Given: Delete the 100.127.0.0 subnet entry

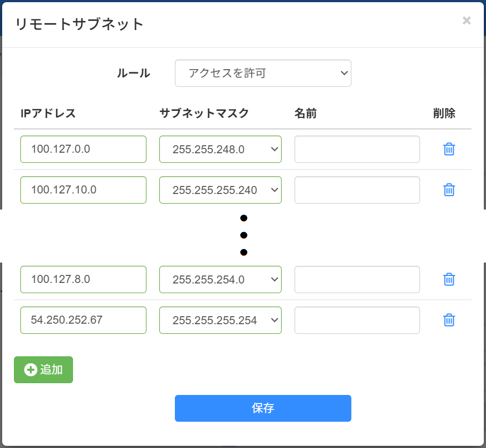Looking at the screenshot, I should click(x=448, y=149).
